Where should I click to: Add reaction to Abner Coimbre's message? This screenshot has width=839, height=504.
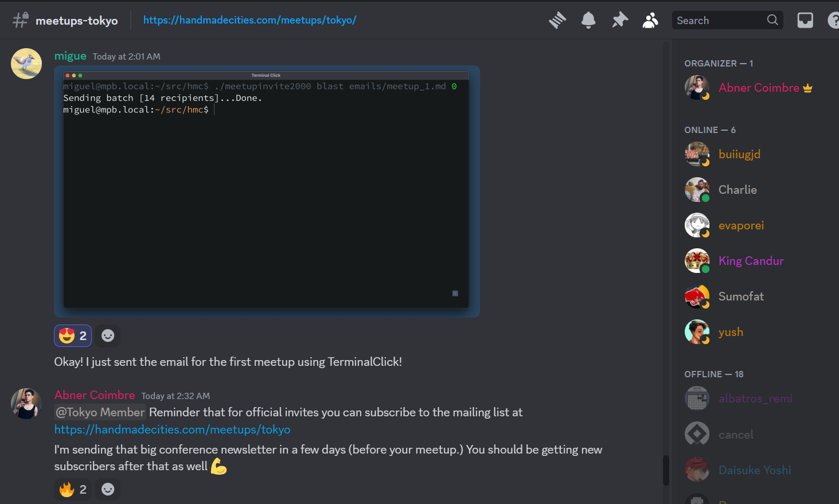(108, 489)
